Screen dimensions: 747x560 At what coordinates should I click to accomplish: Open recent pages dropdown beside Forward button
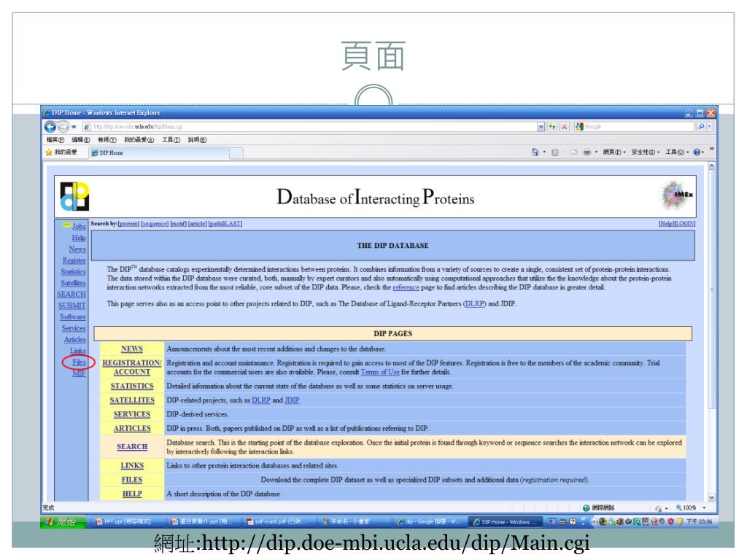point(74,127)
